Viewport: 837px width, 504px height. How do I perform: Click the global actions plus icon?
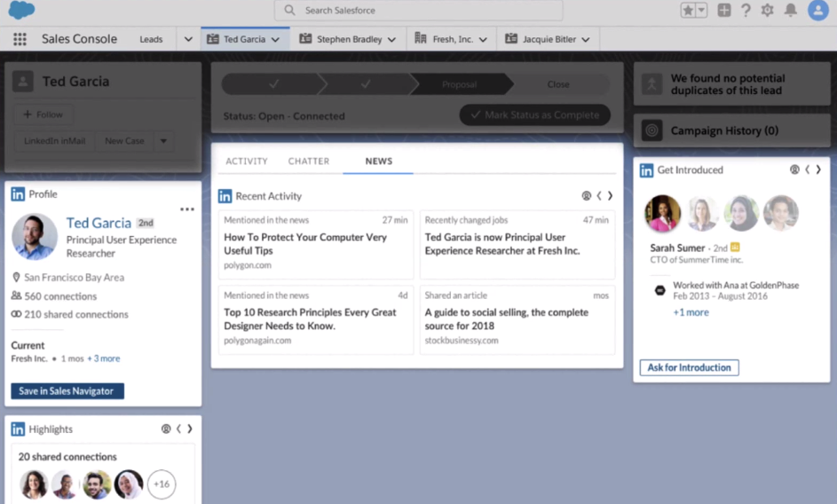724,10
